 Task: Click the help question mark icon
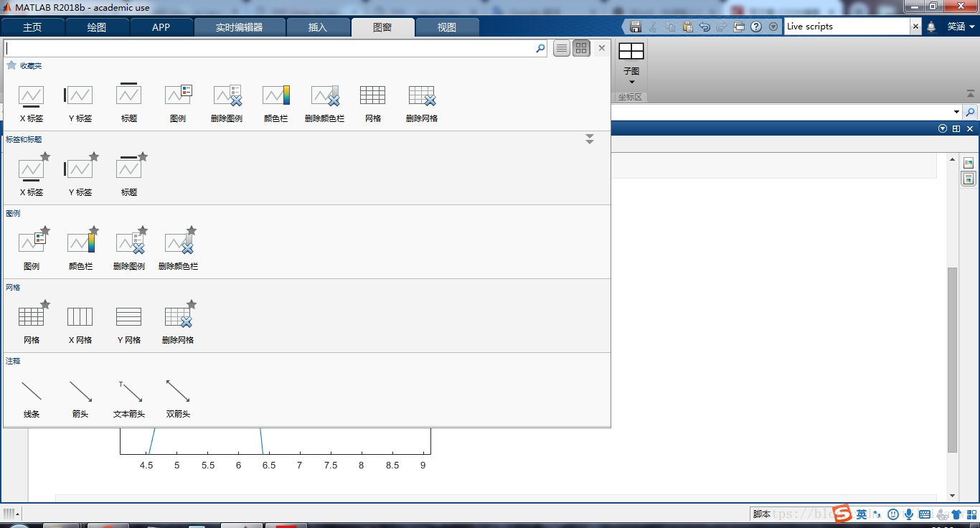click(x=756, y=27)
